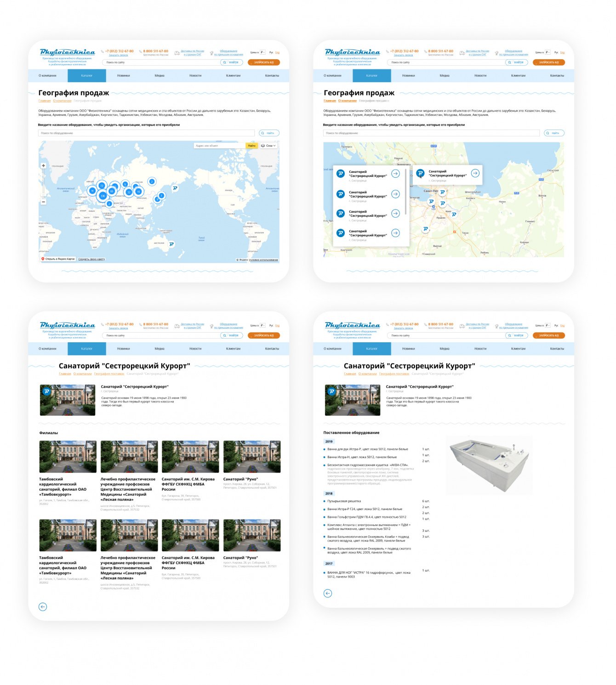Open Медиа in the Филиалы page menu

tap(160, 349)
